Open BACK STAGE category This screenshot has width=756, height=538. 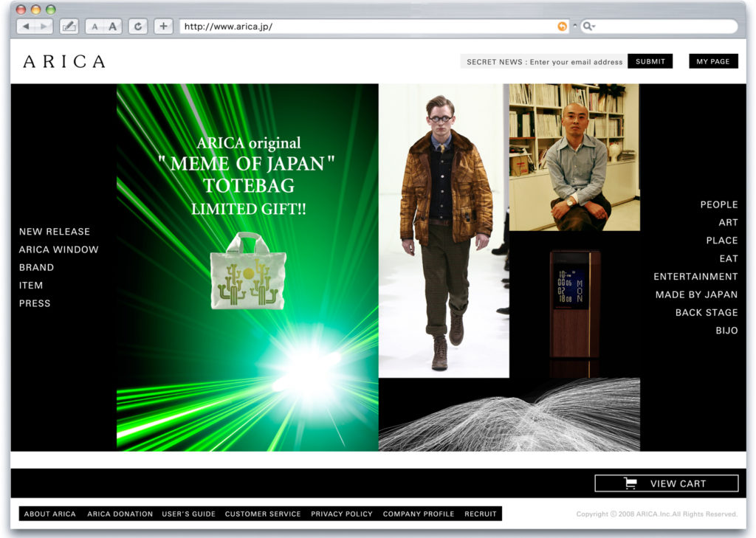[x=707, y=312]
